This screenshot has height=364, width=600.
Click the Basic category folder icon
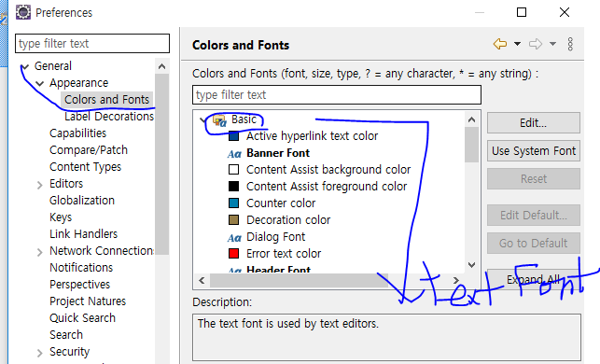(x=219, y=120)
